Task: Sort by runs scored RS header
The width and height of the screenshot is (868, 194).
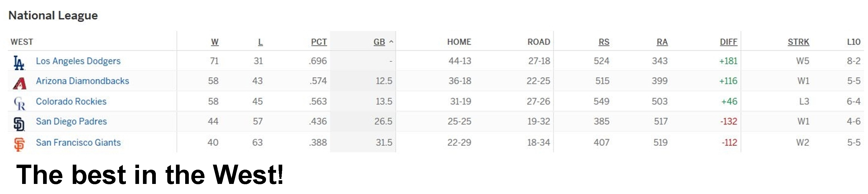Action: tap(604, 42)
